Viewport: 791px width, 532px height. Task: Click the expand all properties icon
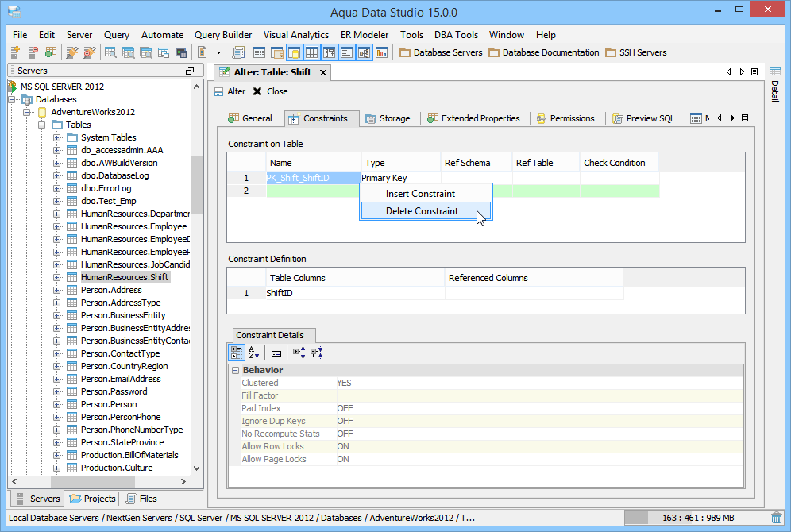tap(299, 353)
